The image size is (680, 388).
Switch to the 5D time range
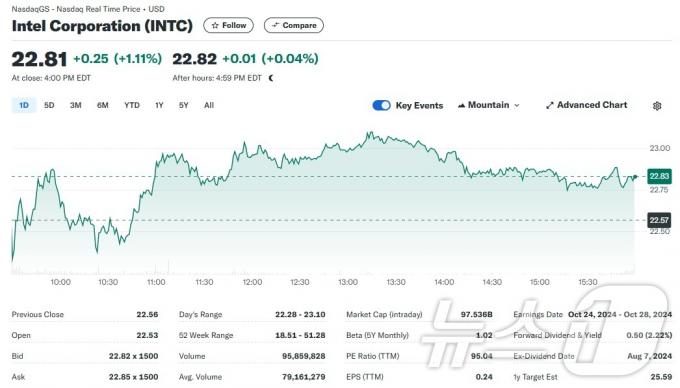tap(49, 105)
